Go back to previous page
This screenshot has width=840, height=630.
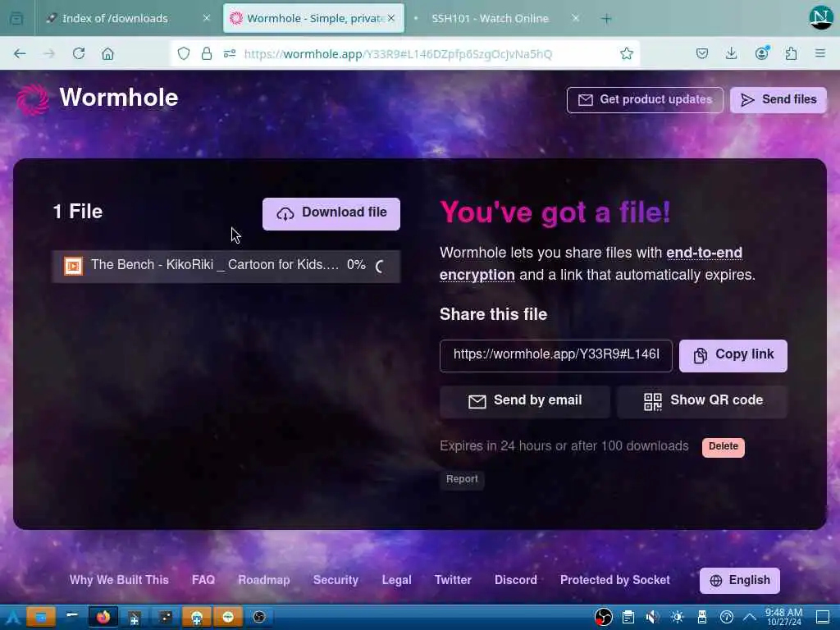coord(20,53)
